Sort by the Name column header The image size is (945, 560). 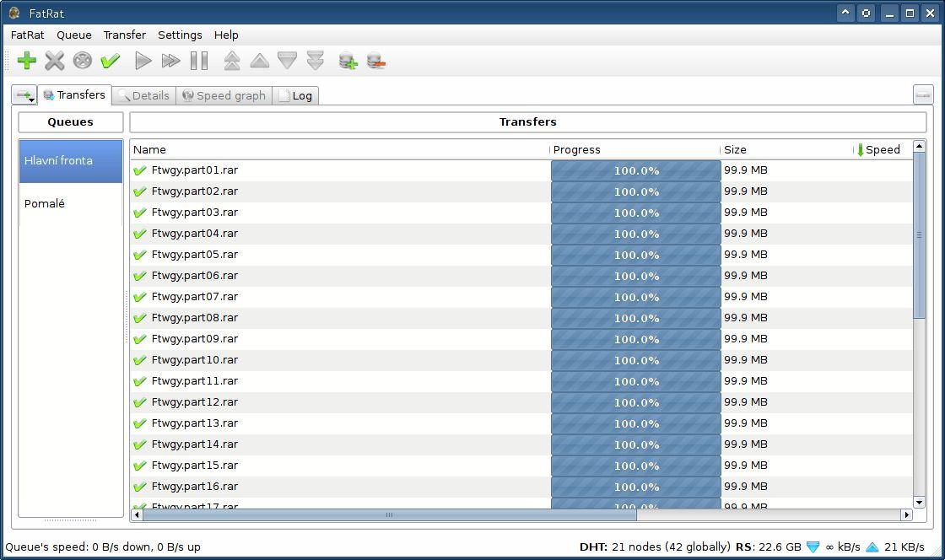click(339, 149)
